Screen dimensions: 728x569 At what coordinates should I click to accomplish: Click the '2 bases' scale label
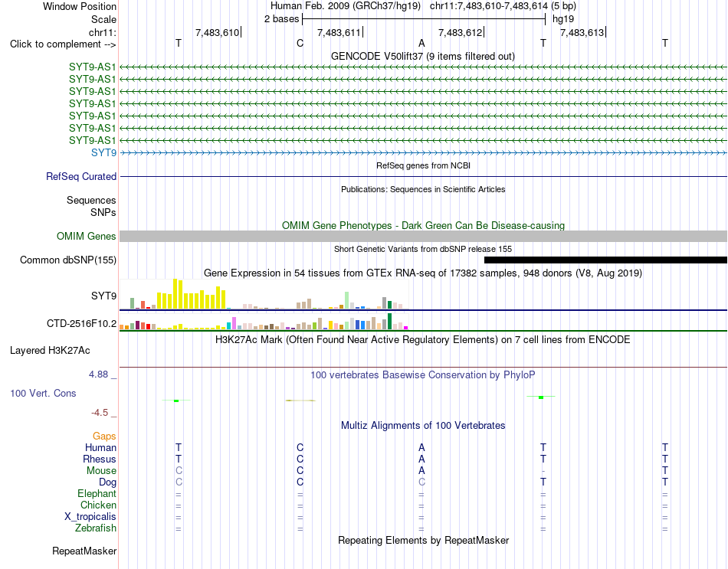[x=282, y=19]
